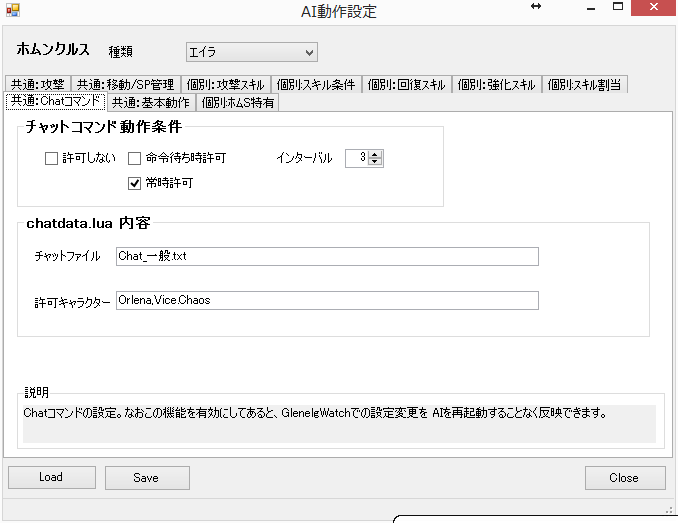Enable the 許可しない checkbox
Screen dimensions: 678x523
click(x=51, y=159)
